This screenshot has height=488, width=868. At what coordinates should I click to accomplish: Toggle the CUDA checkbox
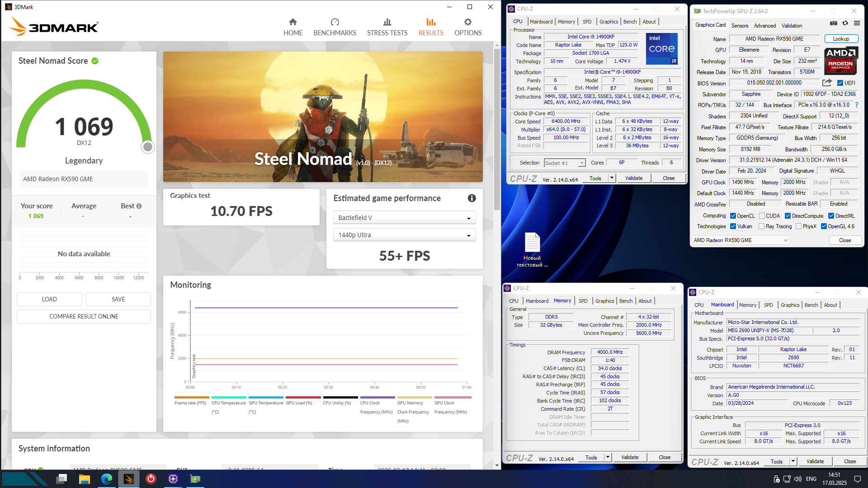point(762,216)
